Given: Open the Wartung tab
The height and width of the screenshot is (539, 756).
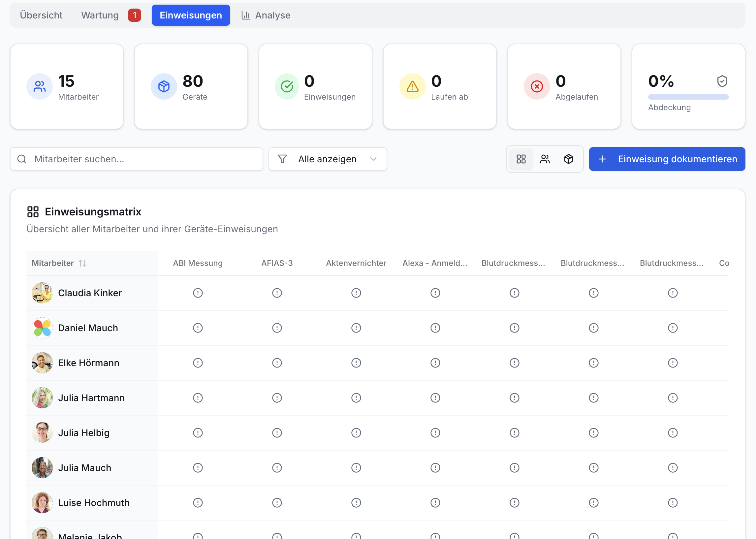Looking at the screenshot, I should pos(100,15).
